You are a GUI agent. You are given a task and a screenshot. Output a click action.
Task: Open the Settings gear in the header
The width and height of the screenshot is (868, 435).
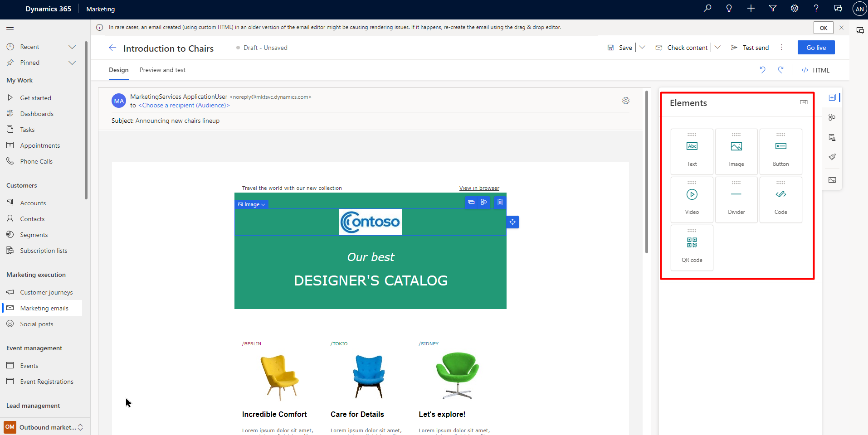(795, 8)
